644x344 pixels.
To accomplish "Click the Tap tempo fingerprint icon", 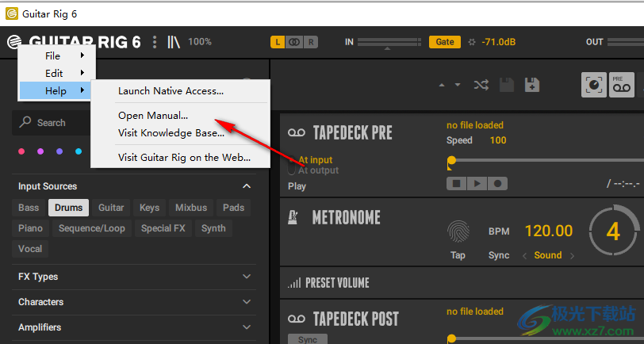I will coord(458,231).
